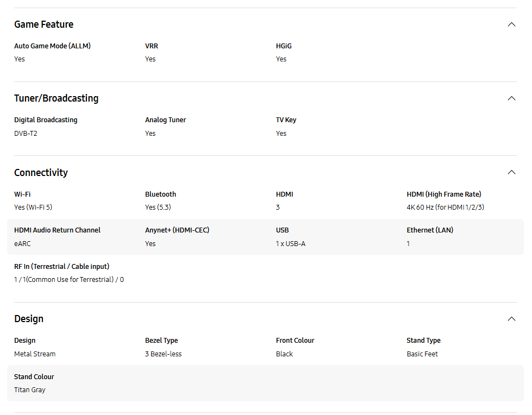The height and width of the screenshot is (415, 532).
Task: Click the eARC value text
Action: (22, 244)
